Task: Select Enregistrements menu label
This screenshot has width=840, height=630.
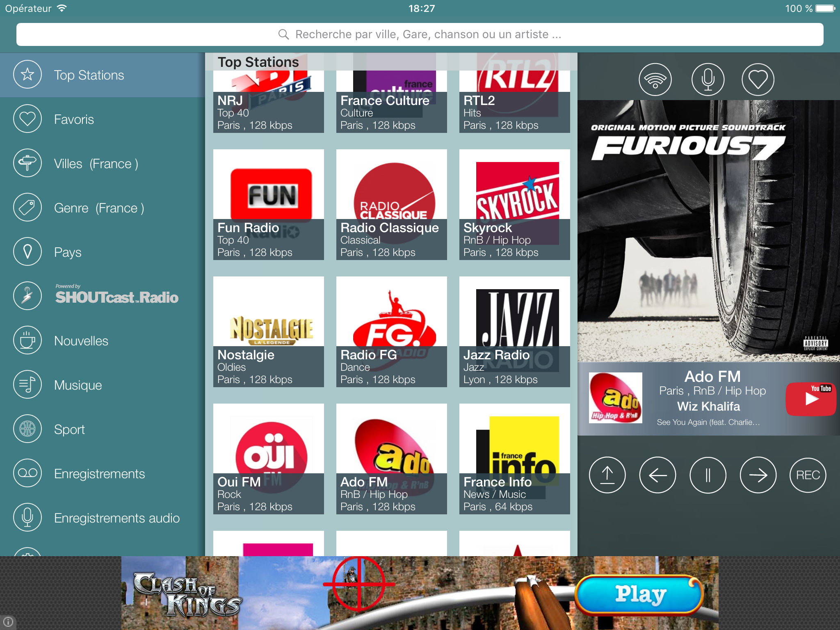Action: tap(100, 474)
